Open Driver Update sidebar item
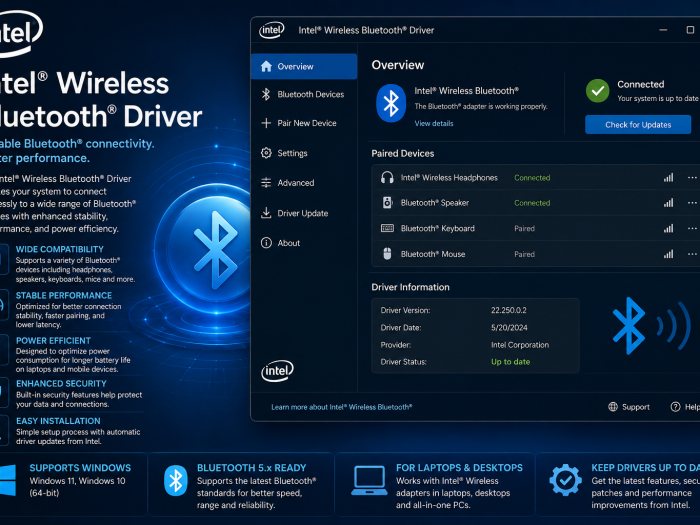The image size is (700, 525). coord(304,213)
